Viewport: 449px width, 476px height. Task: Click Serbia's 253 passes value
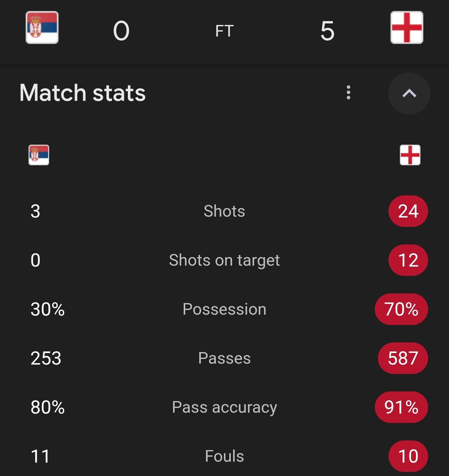point(46,358)
